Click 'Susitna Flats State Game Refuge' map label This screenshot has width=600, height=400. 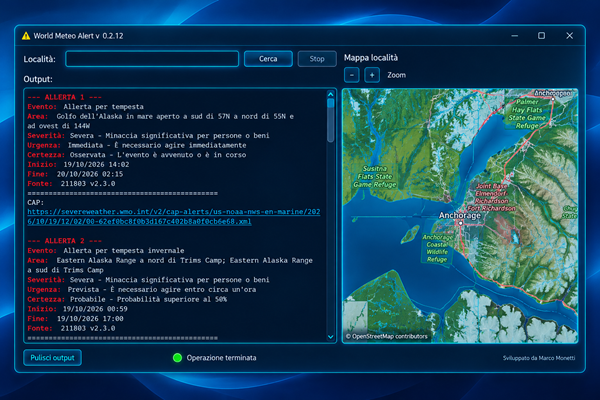tap(375, 176)
